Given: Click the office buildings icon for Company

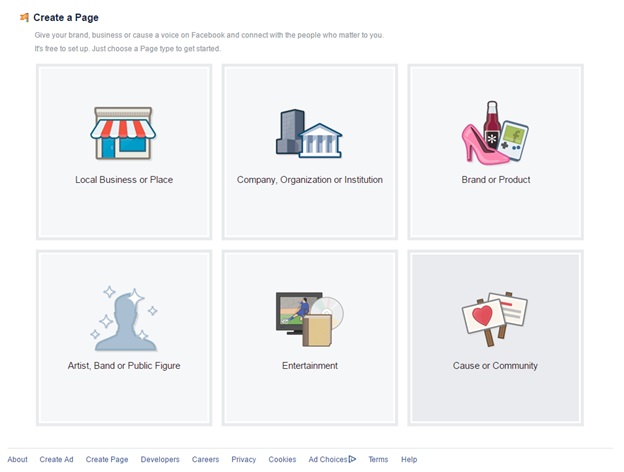Looking at the screenshot, I should 309,133.
